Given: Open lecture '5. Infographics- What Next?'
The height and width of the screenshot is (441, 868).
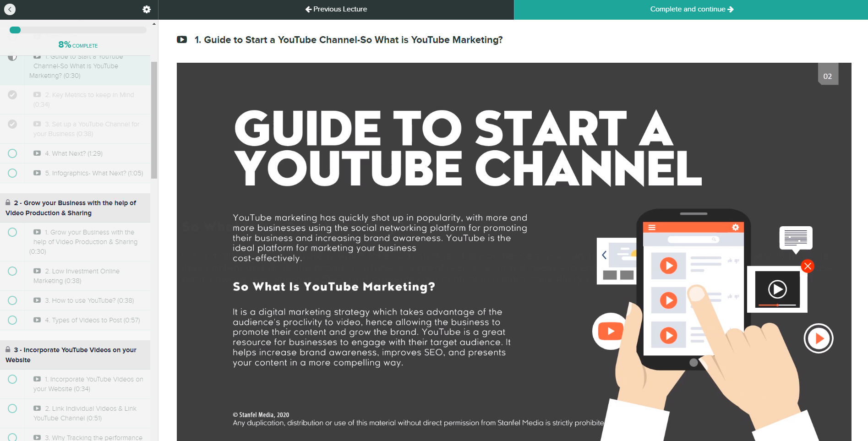Looking at the screenshot, I should 93,173.
